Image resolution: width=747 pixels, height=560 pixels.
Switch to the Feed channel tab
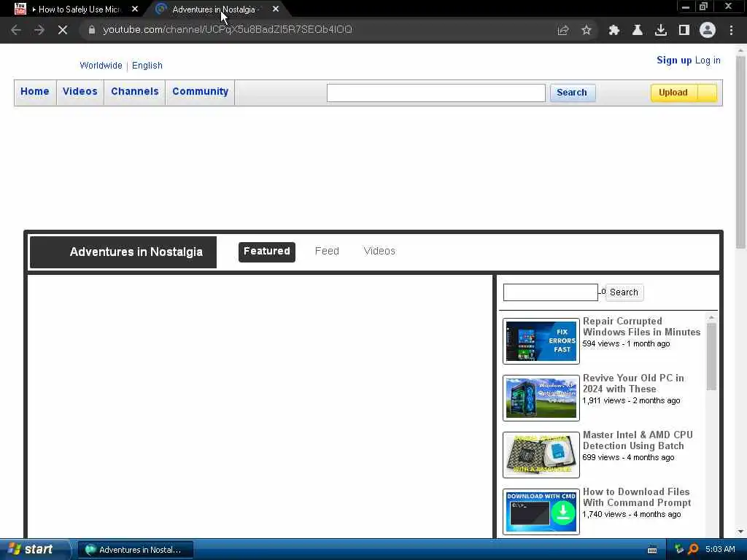(x=327, y=251)
